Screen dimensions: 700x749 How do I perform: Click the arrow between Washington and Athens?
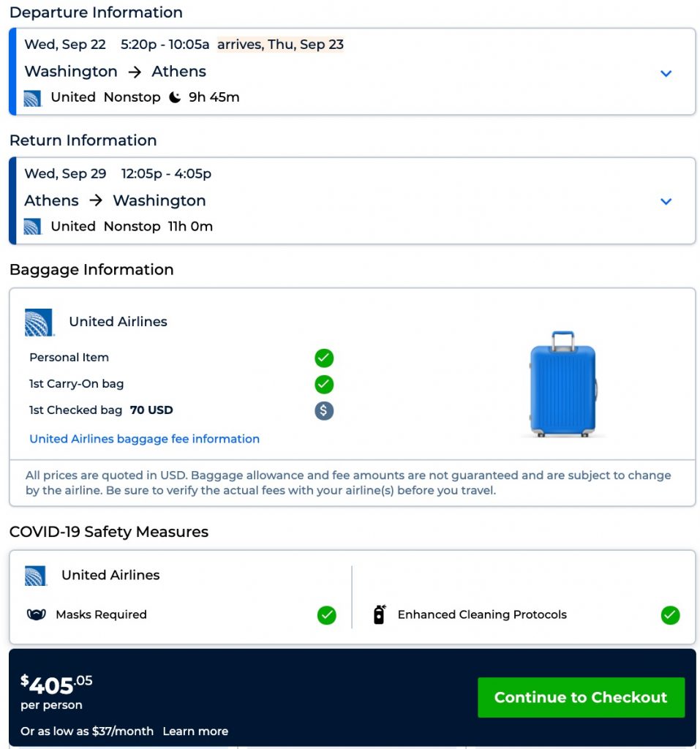135,72
